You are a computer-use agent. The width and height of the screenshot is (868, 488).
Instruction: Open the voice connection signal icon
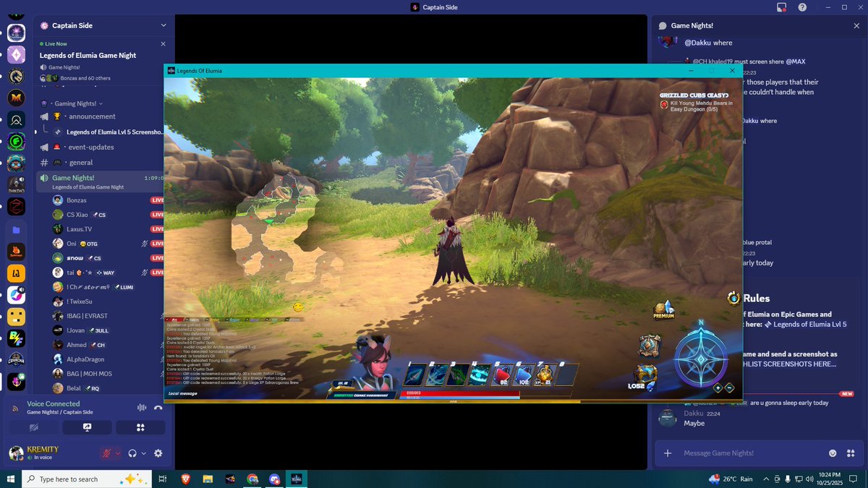(x=14, y=408)
